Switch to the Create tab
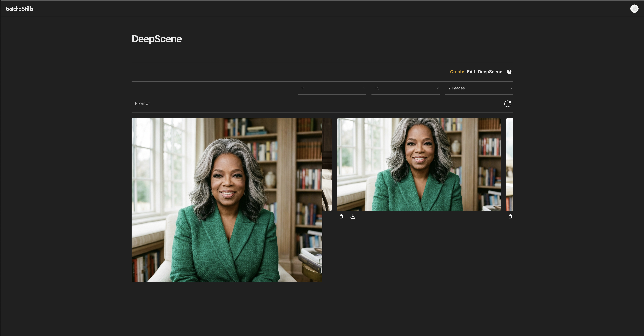644x336 pixels. coord(457,72)
